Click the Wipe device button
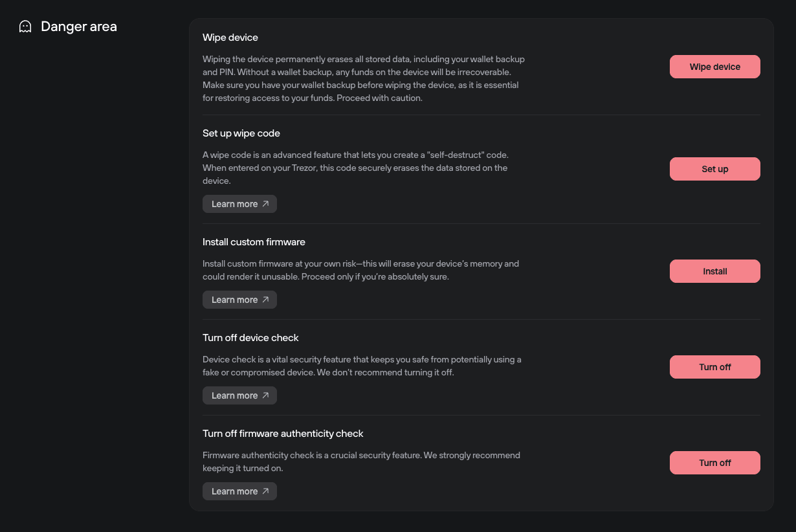796x532 pixels. coord(714,66)
